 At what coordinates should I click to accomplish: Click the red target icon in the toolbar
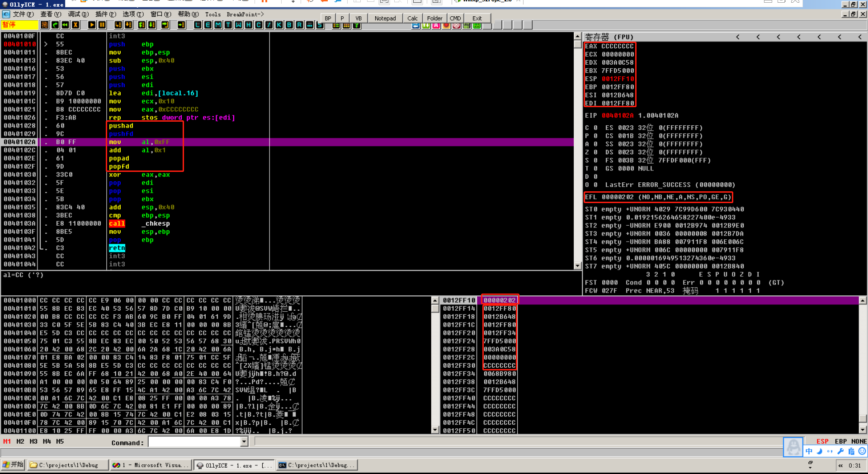457,25
